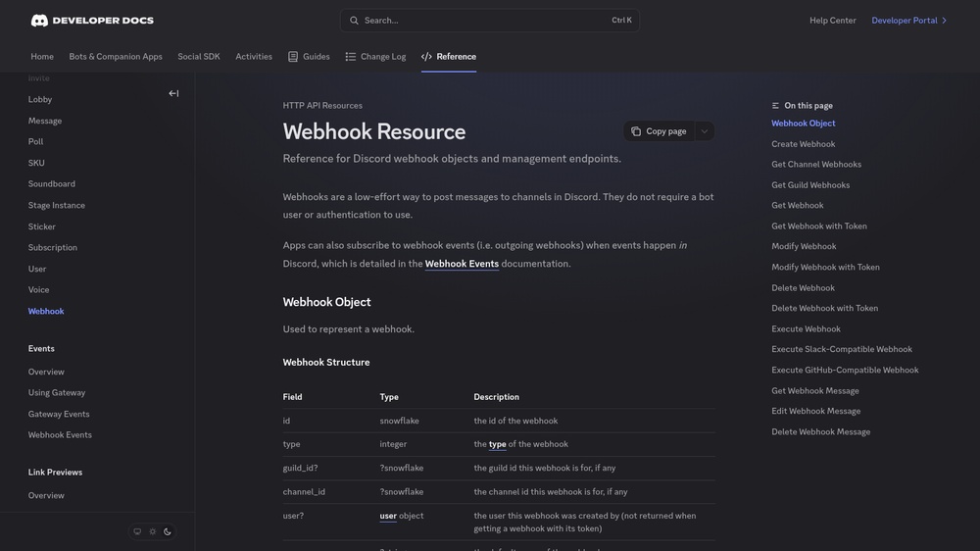980x551 pixels.
Task: Open the Social SDK tab
Action: click(199, 56)
